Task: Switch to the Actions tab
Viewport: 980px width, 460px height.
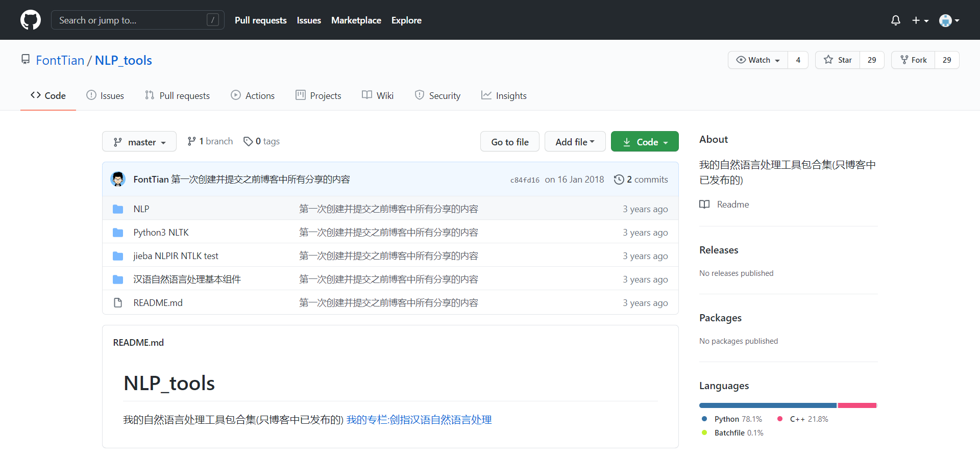Action: tap(253, 95)
